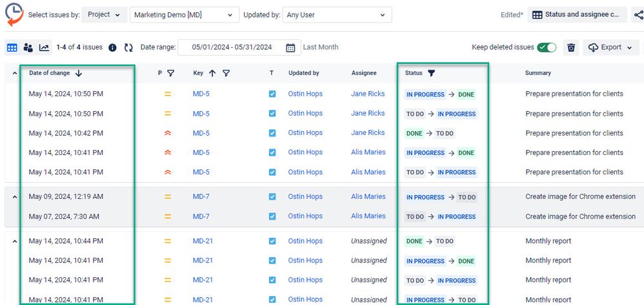Open MD-21 key link in 10:44 PM row

[203, 241]
